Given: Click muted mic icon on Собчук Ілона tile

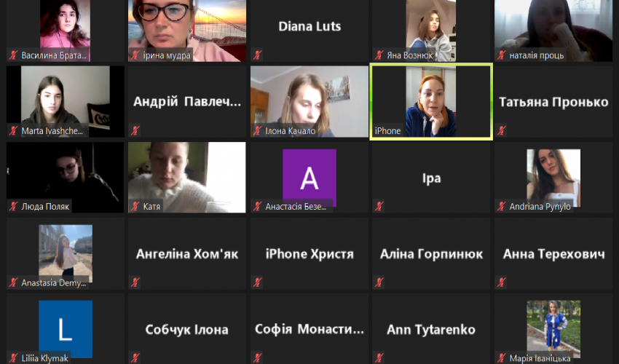Looking at the screenshot, I should tap(135, 358).
